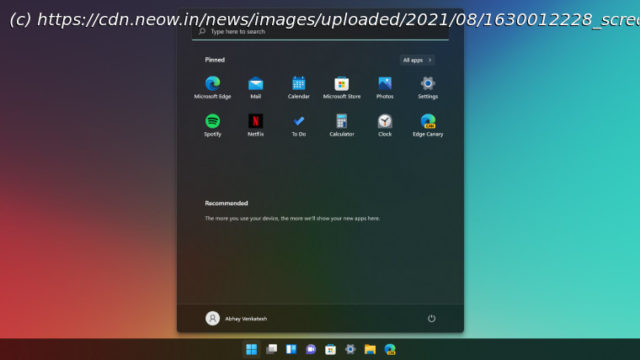Screen dimensions: 640x360
Task: Open the To Do app
Action: 298,125
